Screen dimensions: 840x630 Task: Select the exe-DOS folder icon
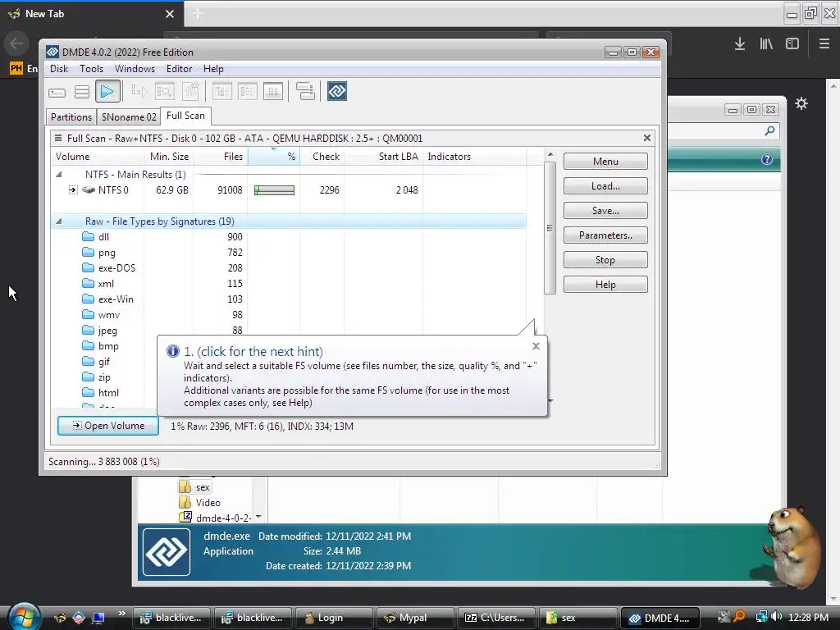(89, 267)
